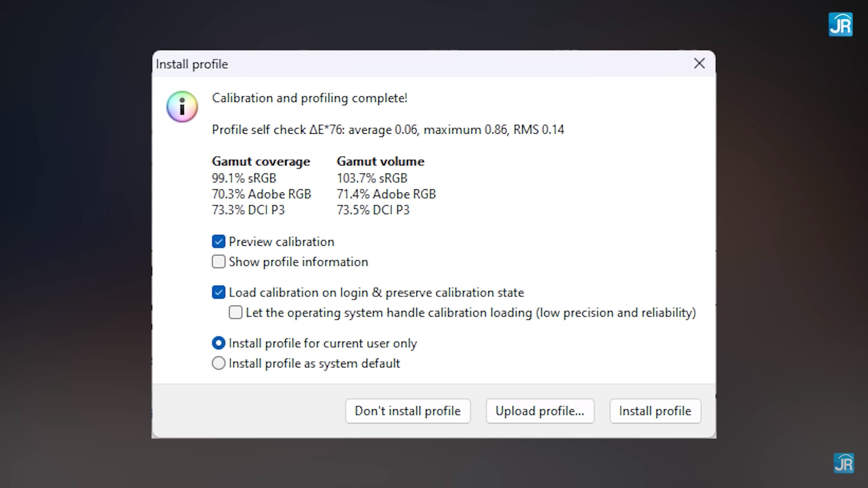
Task: Check Let the operating system handle calibration
Action: [236, 313]
